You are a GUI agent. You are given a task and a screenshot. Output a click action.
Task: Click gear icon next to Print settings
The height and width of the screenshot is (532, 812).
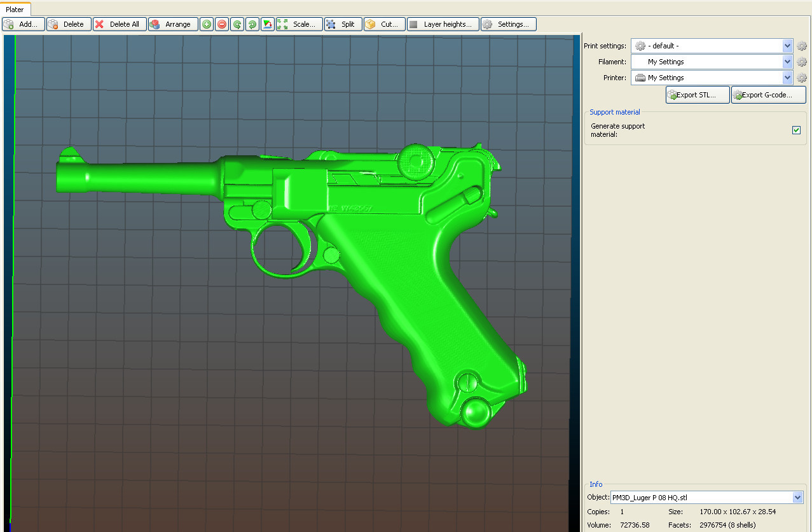tap(802, 46)
